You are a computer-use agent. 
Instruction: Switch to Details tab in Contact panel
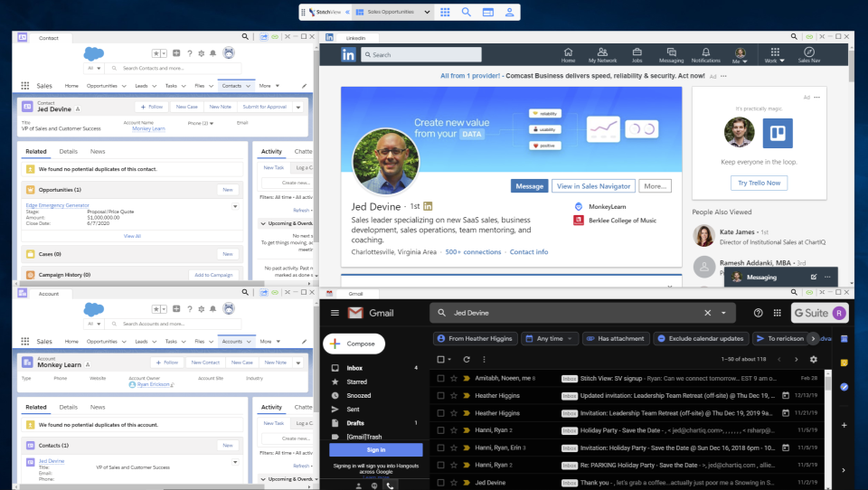[x=68, y=151]
